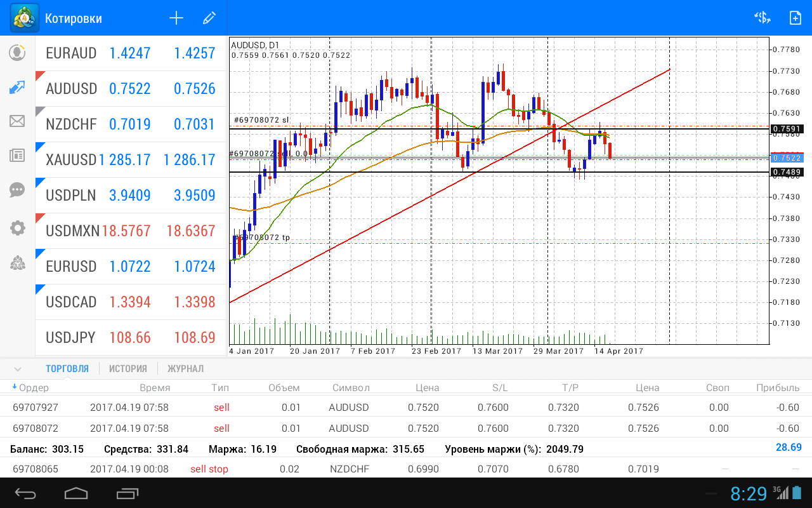Switch to ЖУРНАЛ tab

tap(185, 368)
